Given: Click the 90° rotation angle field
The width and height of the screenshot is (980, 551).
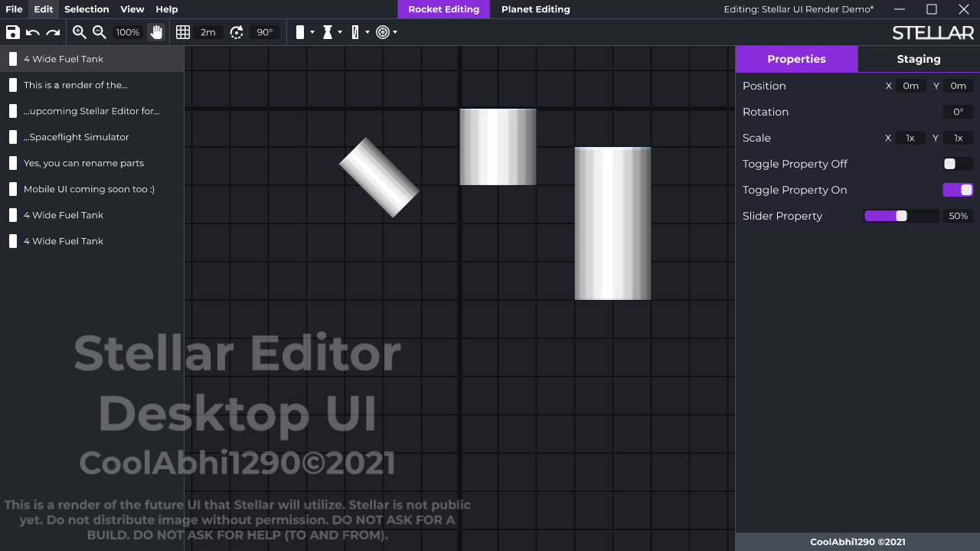Looking at the screenshot, I should point(265,32).
